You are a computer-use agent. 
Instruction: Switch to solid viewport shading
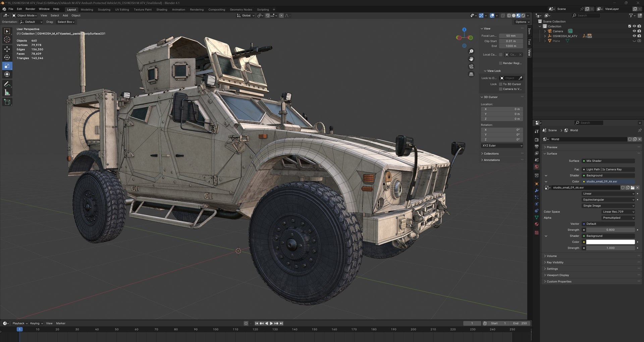pyautogui.click(x=514, y=15)
